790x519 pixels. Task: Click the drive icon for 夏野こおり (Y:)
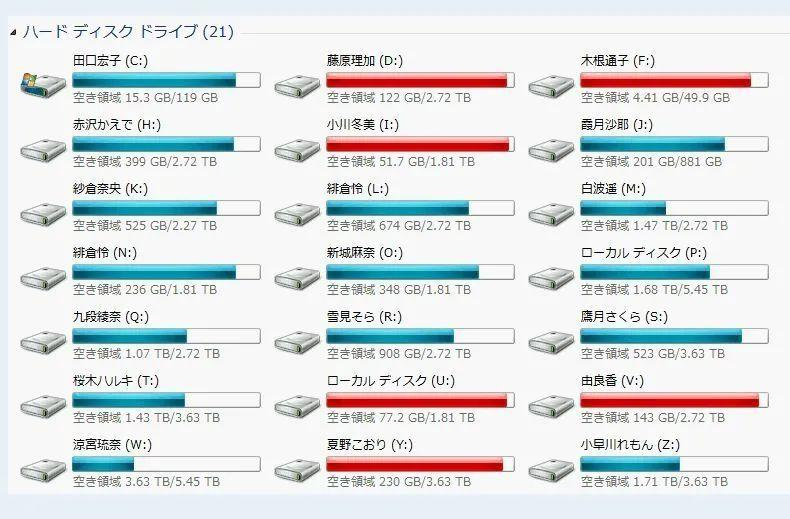pos(296,467)
